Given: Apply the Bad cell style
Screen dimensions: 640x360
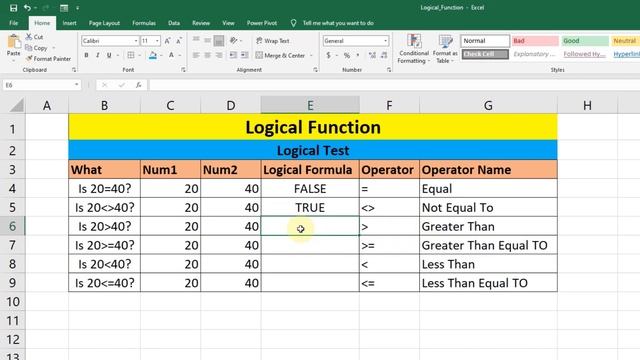Looking at the screenshot, I should pos(535,41).
